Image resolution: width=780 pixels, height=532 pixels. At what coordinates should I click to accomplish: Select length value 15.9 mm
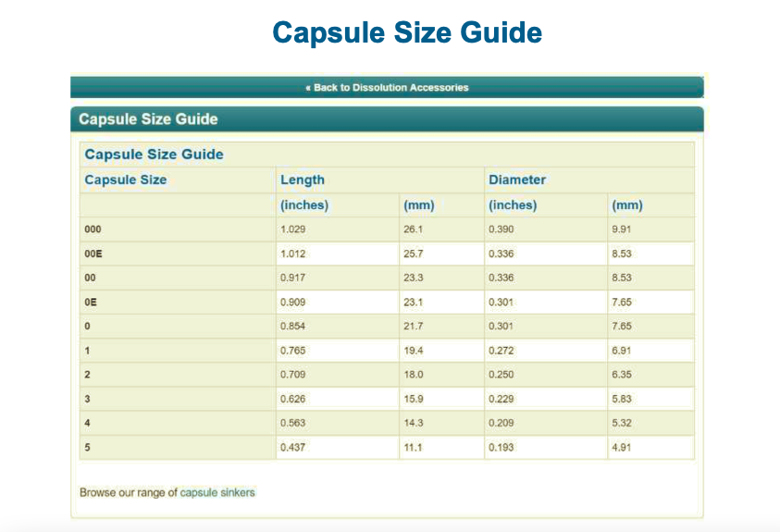(413, 399)
